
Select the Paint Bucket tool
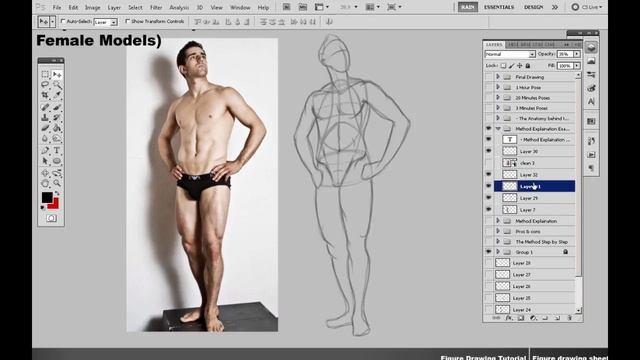tap(57, 128)
